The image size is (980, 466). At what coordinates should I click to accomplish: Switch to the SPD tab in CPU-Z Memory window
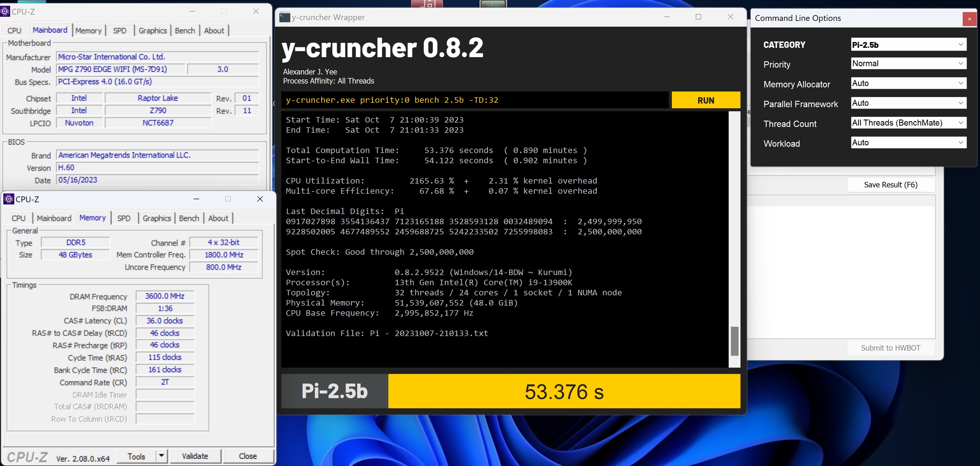124,218
